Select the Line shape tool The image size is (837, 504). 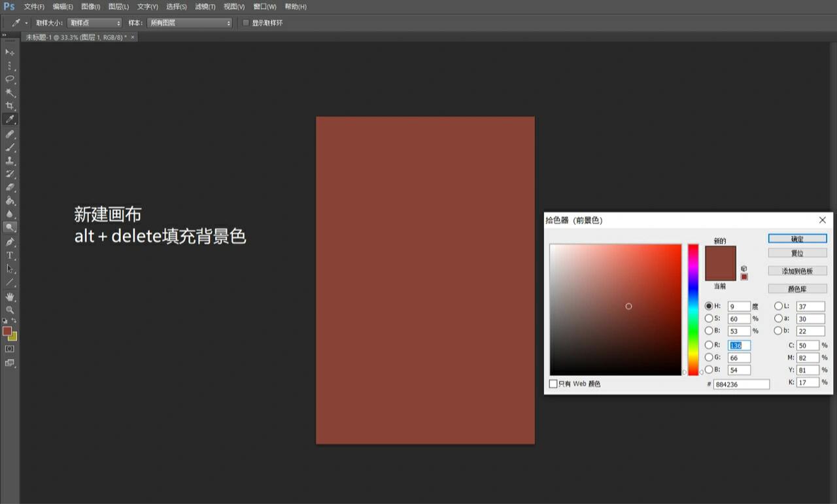(10, 282)
